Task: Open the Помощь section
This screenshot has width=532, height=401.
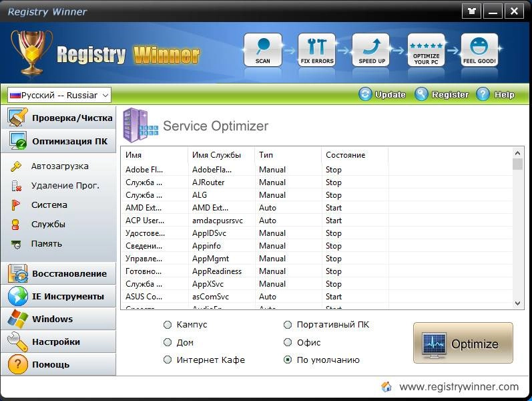Action: (58, 365)
